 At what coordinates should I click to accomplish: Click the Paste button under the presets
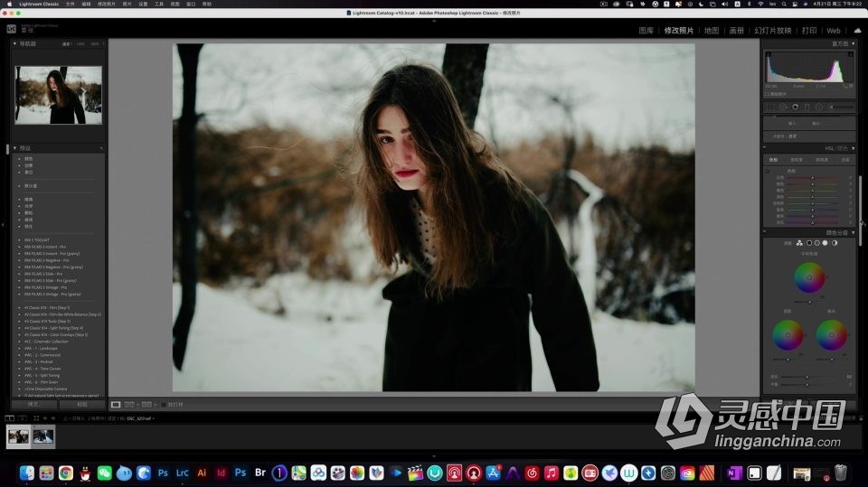coord(82,404)
